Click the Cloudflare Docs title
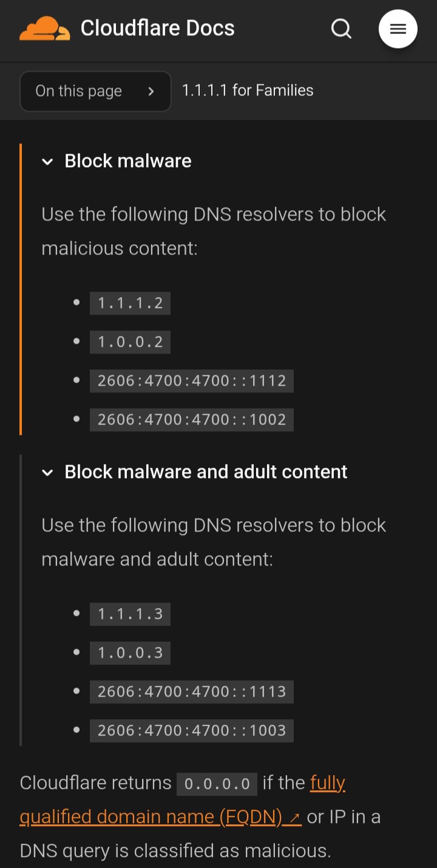The height and width of the screenshot is (868, 437). [x=158, y=28]
